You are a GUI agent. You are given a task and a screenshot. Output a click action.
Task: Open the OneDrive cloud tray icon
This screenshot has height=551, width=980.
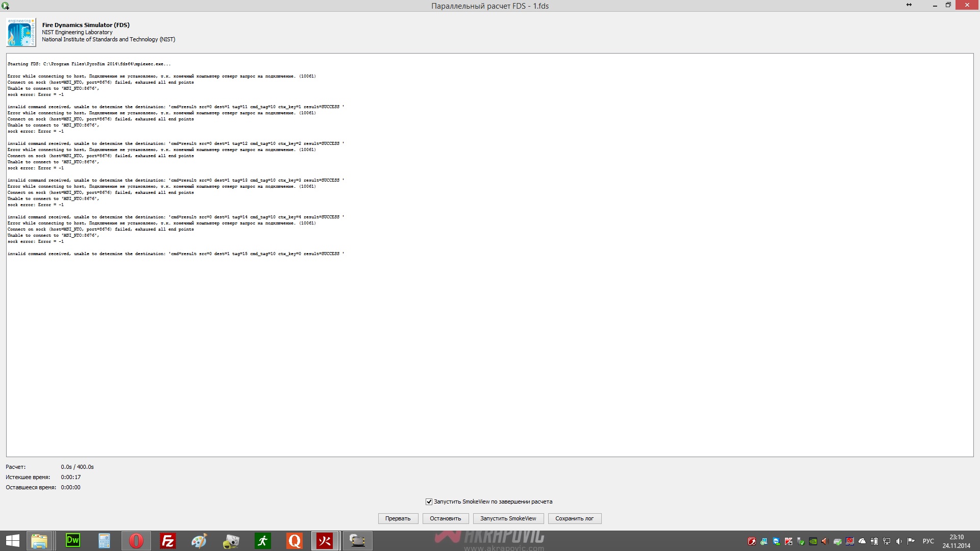coord(862,541)
